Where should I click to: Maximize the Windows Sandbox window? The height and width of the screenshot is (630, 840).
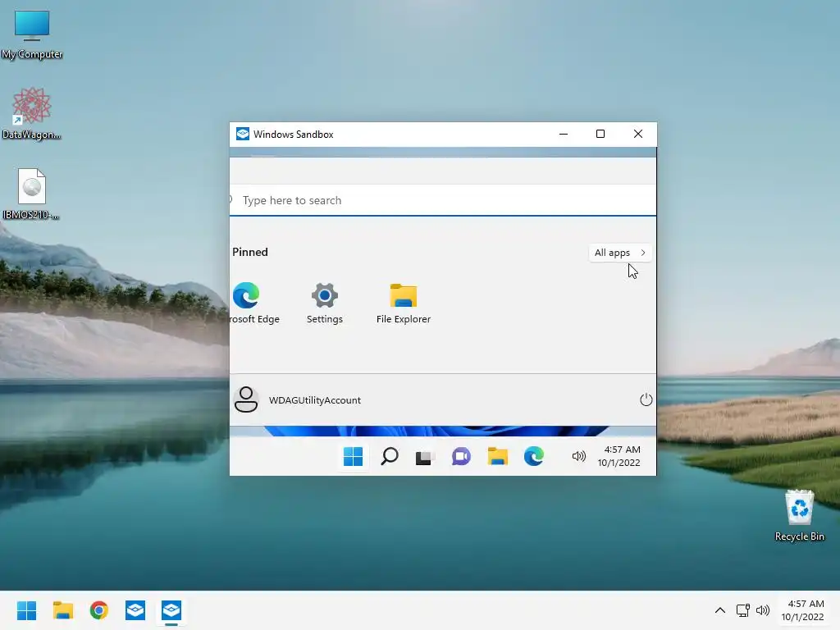pyautogui.click(x=600, y=134)
